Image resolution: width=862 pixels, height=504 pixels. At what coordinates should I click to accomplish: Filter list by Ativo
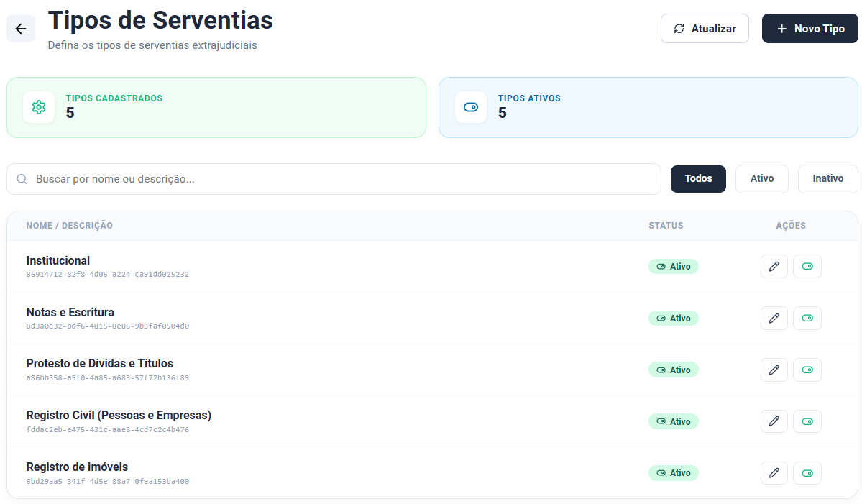tap(762, 178)
